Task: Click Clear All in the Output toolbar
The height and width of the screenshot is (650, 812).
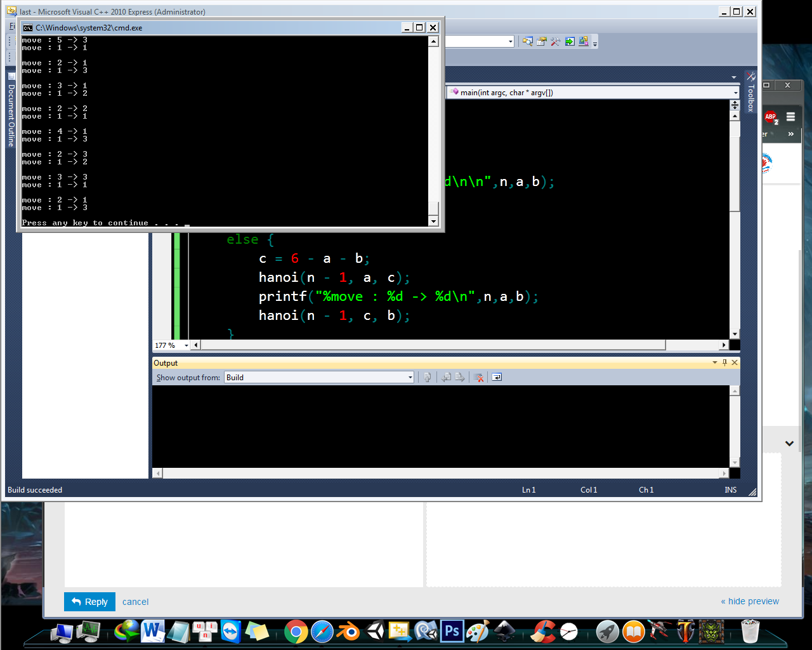Action: coord(479,378)
